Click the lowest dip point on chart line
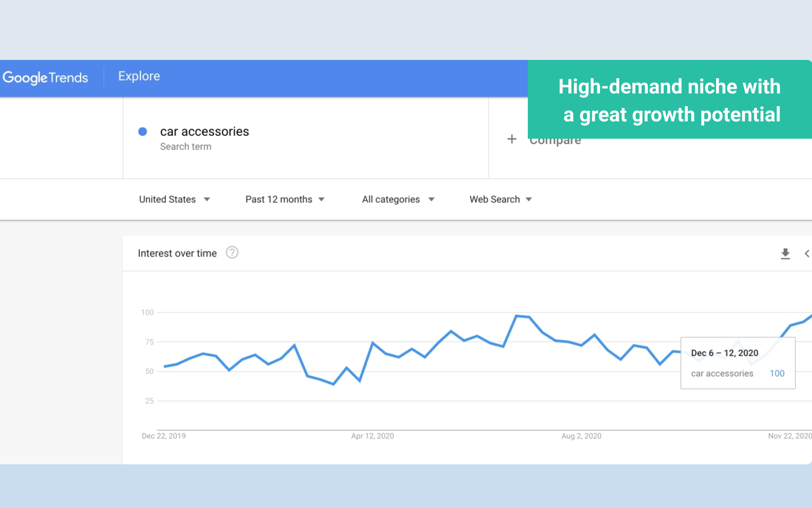The width and height of the screenshot is (812, 508). tap(333, 384)
